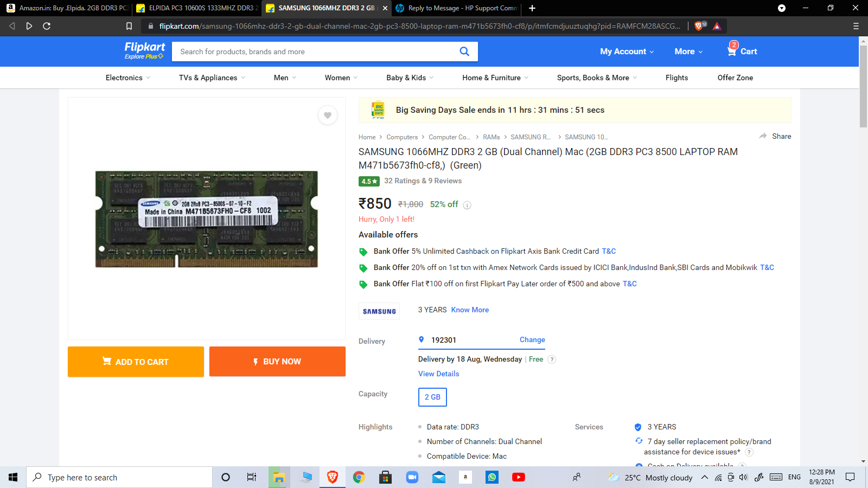This screenshot has width=868, height=488.
Task: Open the Flights menu item
Action: (x=676, y=78)
